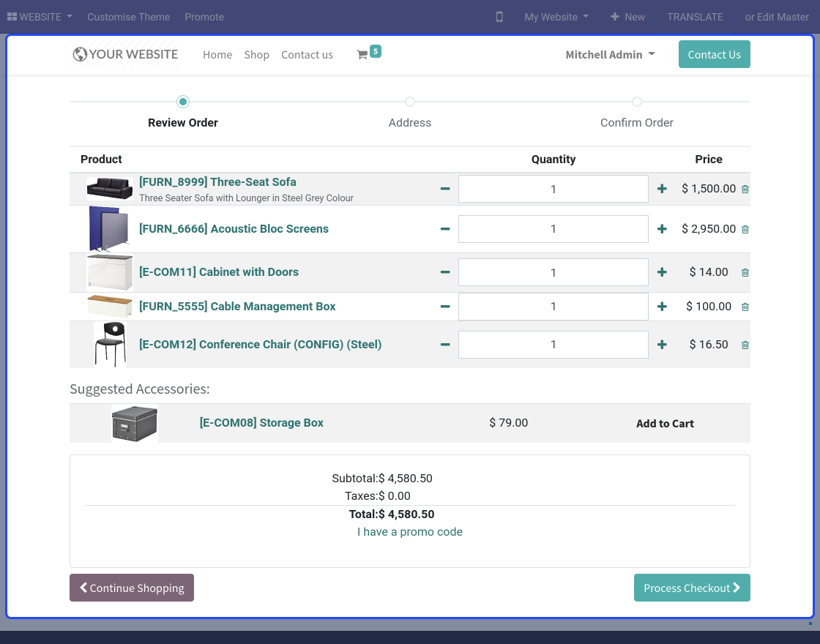
Task: Toggle mobile preview phone icon
Action: coord(499,17)
